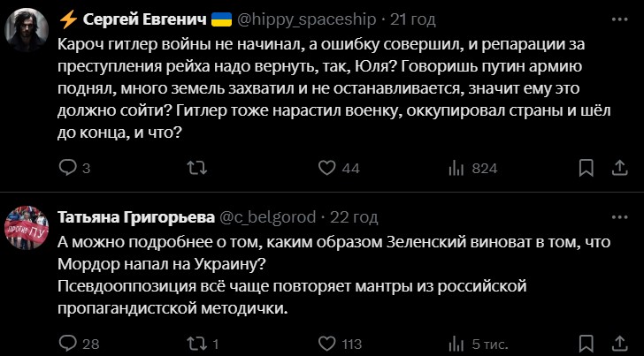Like the tweet with 44 likes
The height and width of the screenshot is (356, 644).
(x=326, y=168)
